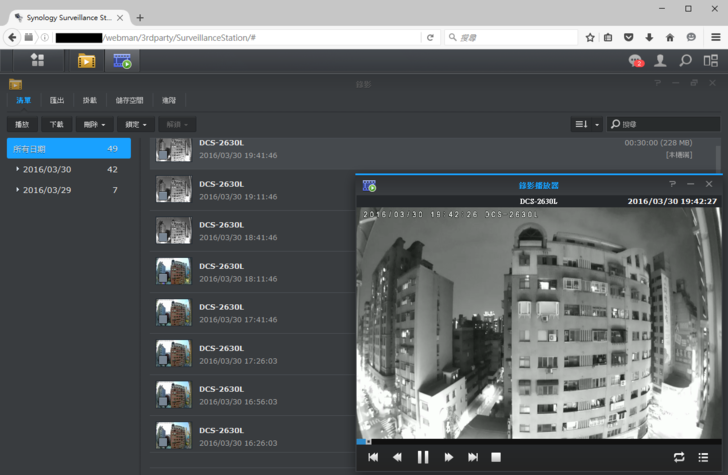This screenshot has height=475, width=728.
Task: Open the 刪除 (delete) dropdown
Action: pyautogui.click(x=93, y=124)
